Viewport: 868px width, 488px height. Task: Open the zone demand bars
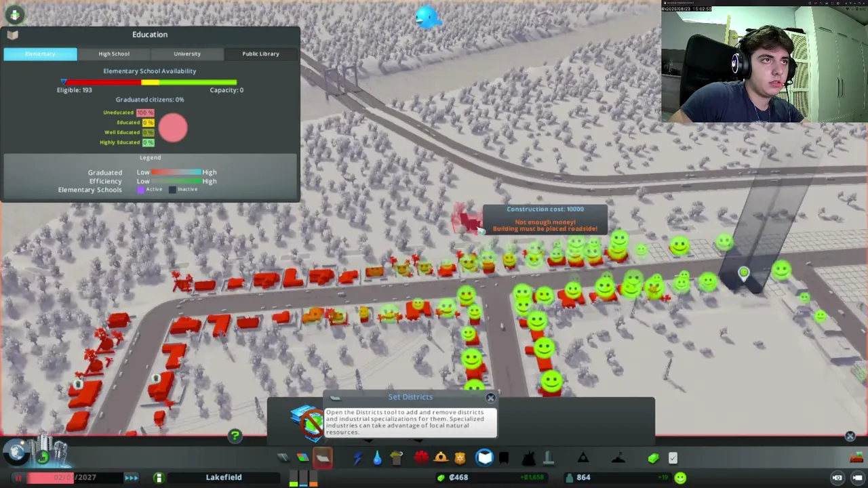click(303, 479)
